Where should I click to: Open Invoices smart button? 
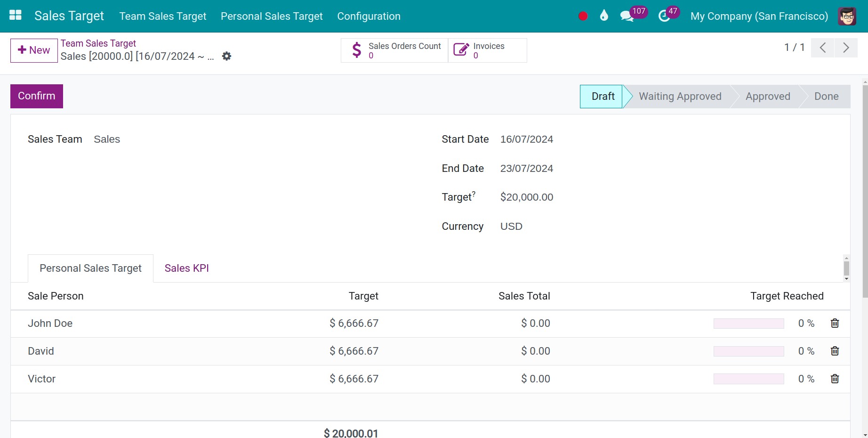click(487, 50)
